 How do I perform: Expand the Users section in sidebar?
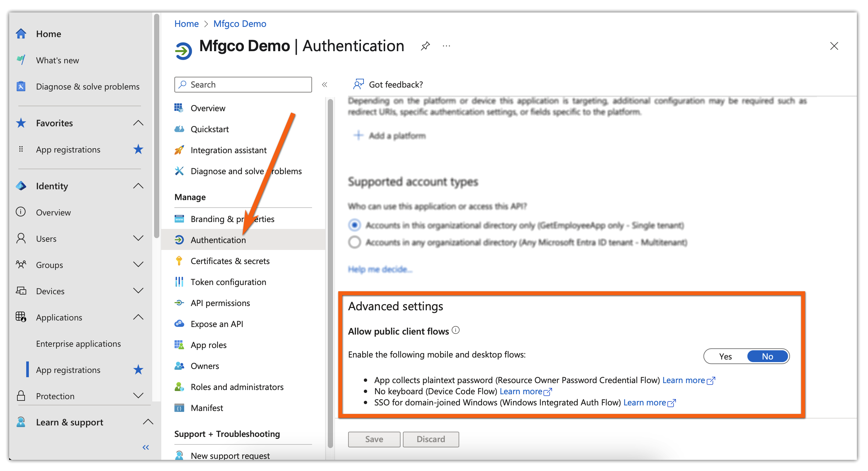pyautogui.click(x=138, y=238)
